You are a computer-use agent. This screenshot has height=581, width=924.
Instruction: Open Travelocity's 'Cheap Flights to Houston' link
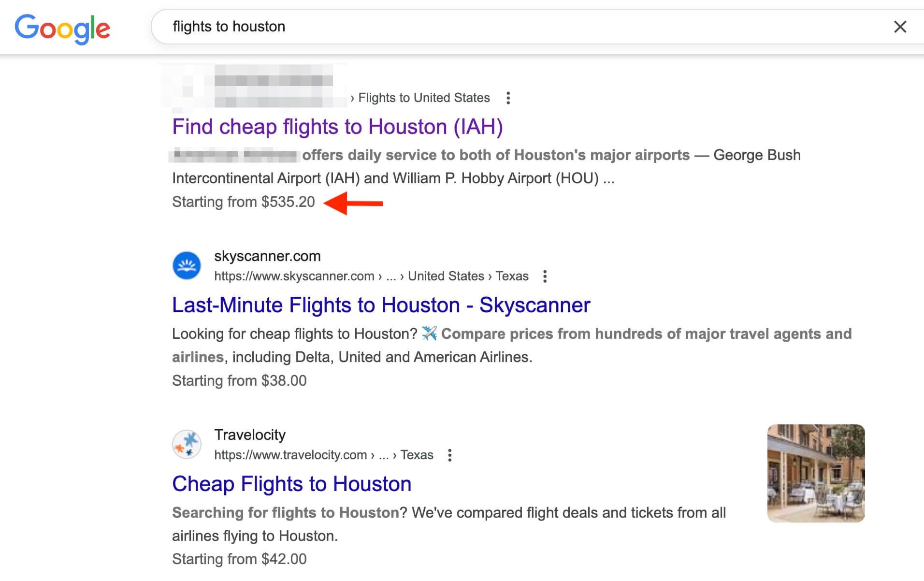point(291,484)
